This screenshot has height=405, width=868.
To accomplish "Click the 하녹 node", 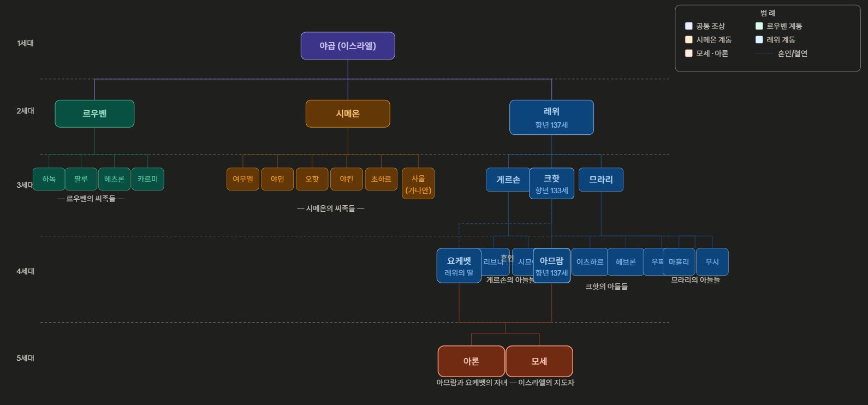I will pos(49,179).
